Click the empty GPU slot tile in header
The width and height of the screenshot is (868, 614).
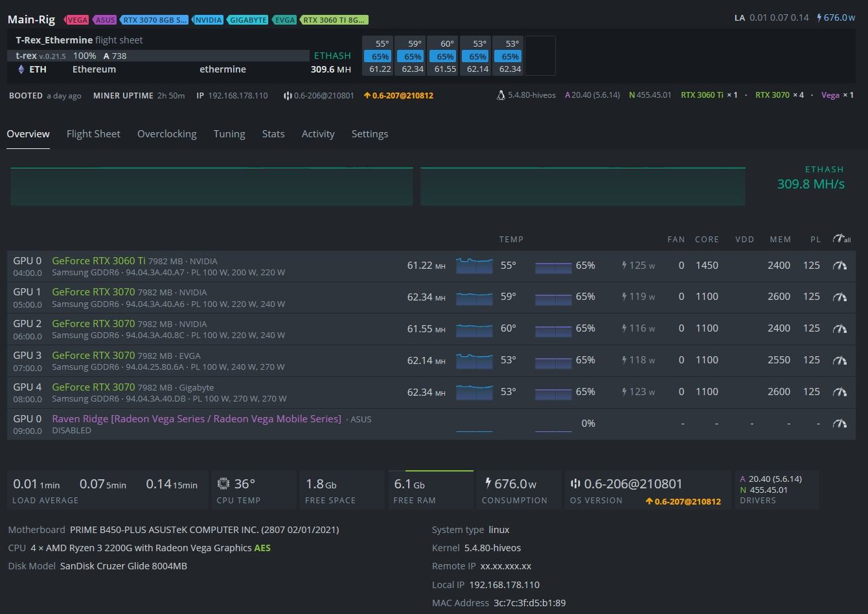click(540, 56)
